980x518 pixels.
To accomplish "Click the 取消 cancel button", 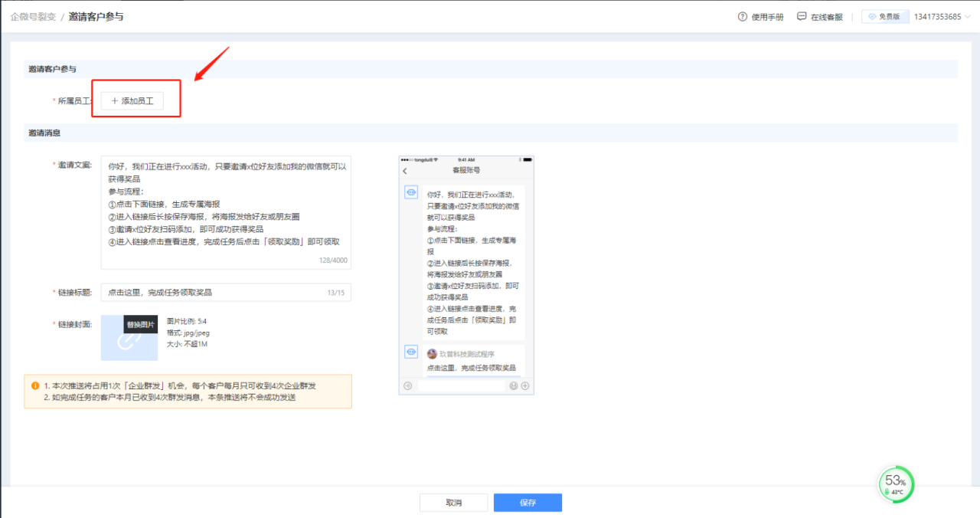I will [453, 503].
